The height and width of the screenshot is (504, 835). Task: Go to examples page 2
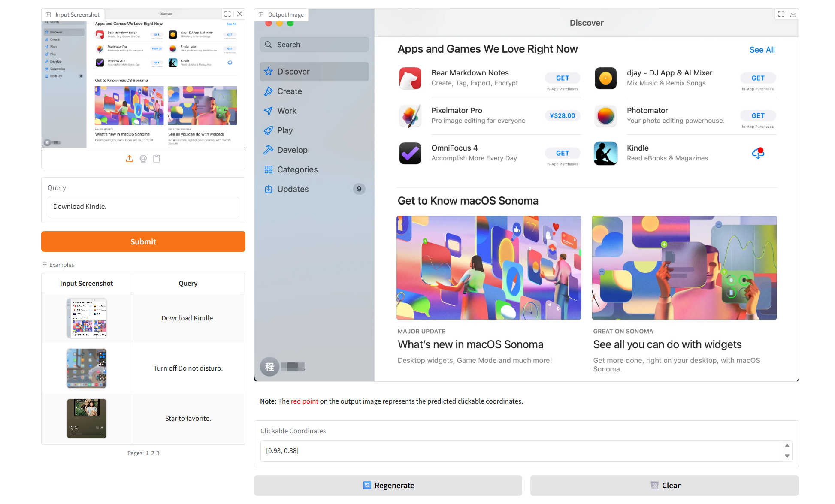(153, 453)
